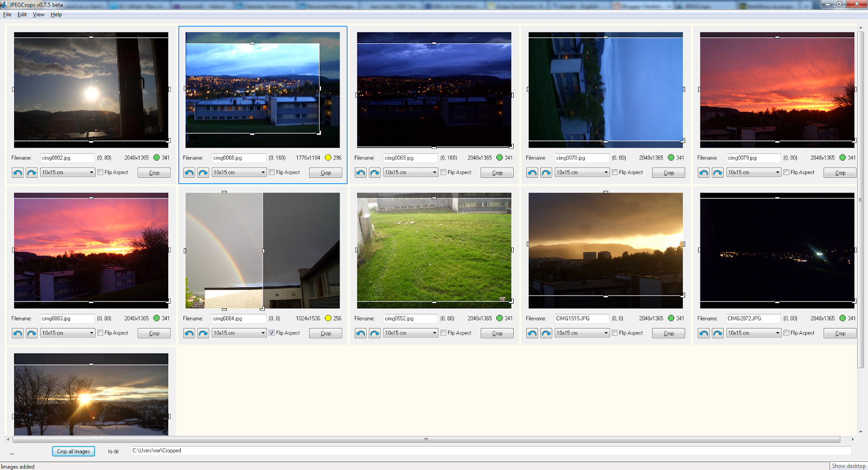868x470 pixels.
Task: Click the yellow quality indicator for cimg0084.jpg
Action: click(328, 318)
